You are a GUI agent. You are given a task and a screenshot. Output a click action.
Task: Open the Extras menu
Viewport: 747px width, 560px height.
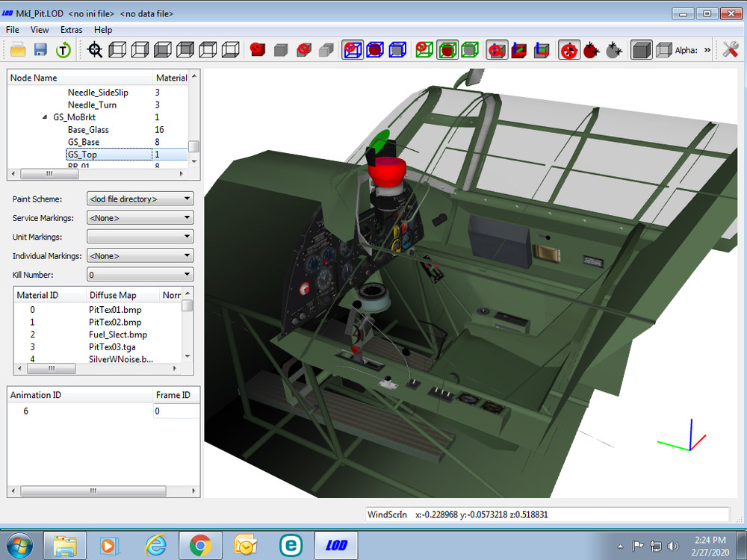coord(72,30)
